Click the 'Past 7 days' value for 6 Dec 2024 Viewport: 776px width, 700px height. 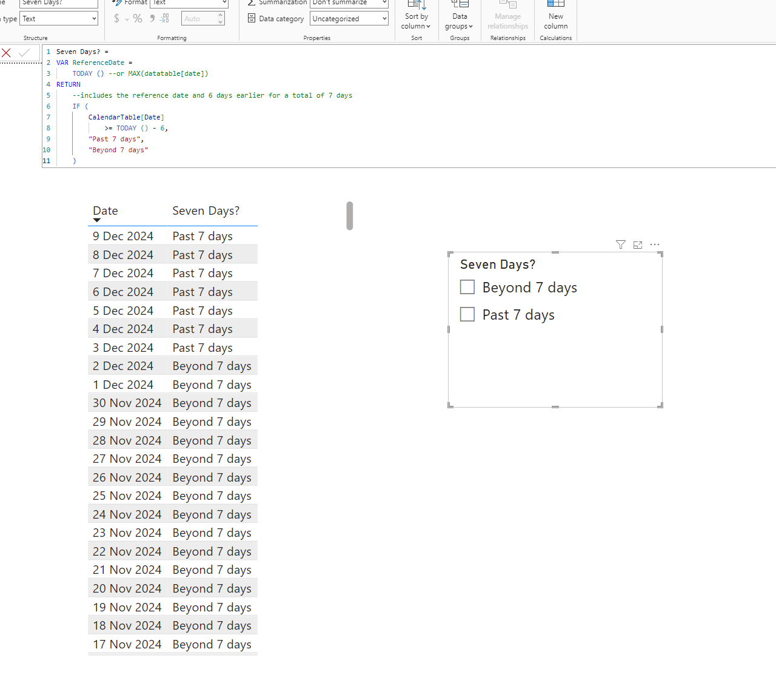click(x=202, y=292)
